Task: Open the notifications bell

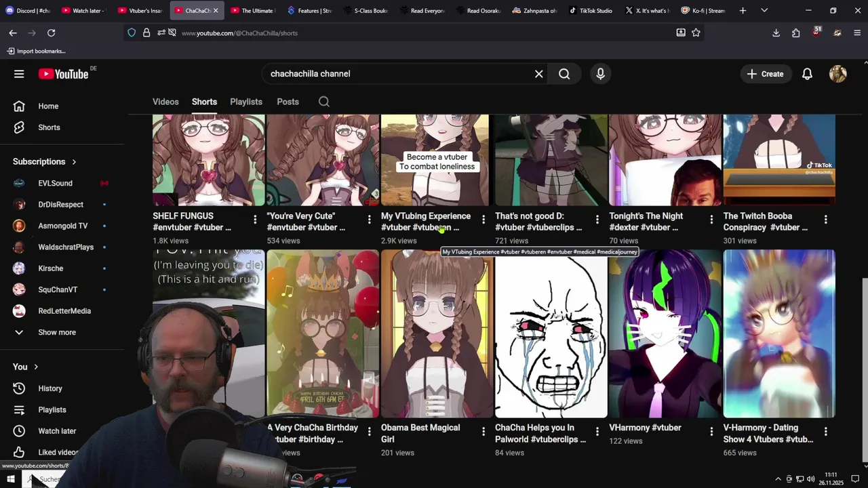Action: (807, 74)
